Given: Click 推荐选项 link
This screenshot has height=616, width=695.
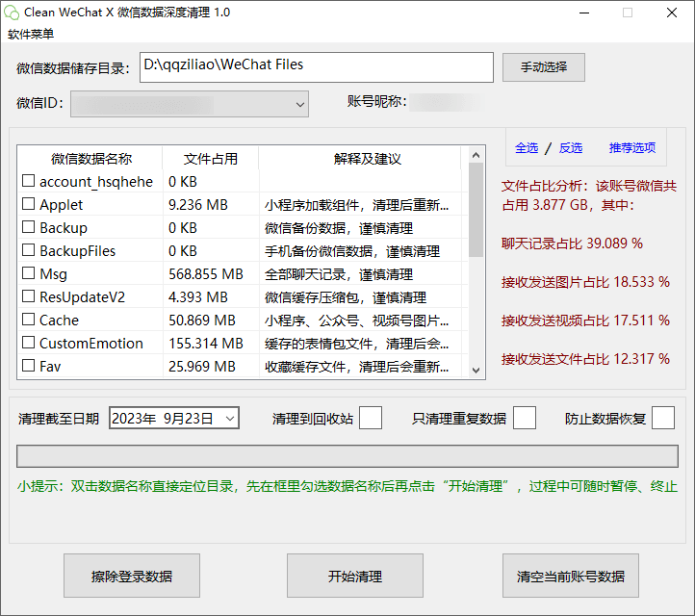Looking at the screenshot, I should (x=631, y=148).
